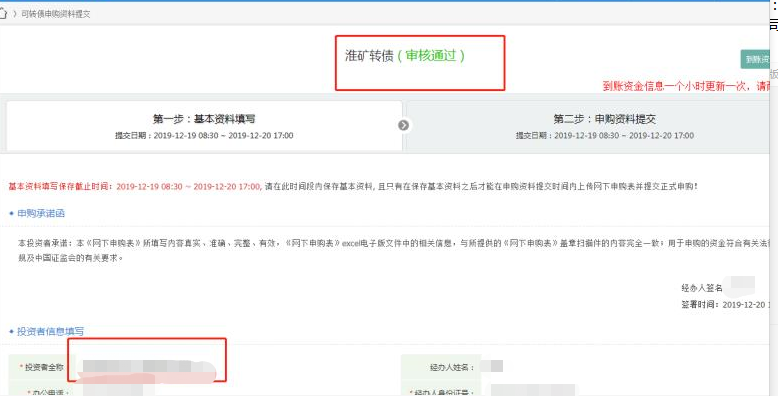Click the green 到账资金 button at top right
Viewport: 778px width, 396px height.
(755, 60)
